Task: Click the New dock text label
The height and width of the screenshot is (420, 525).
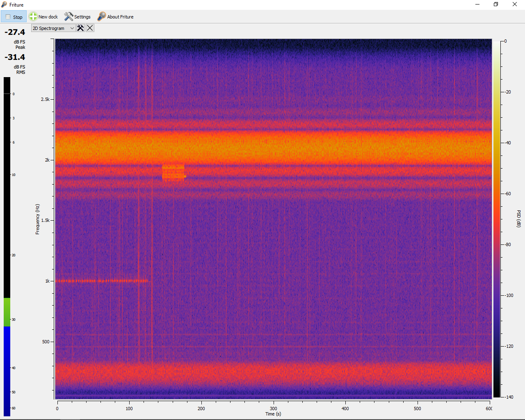Action: pyautogui.click(x=48, y=17)
